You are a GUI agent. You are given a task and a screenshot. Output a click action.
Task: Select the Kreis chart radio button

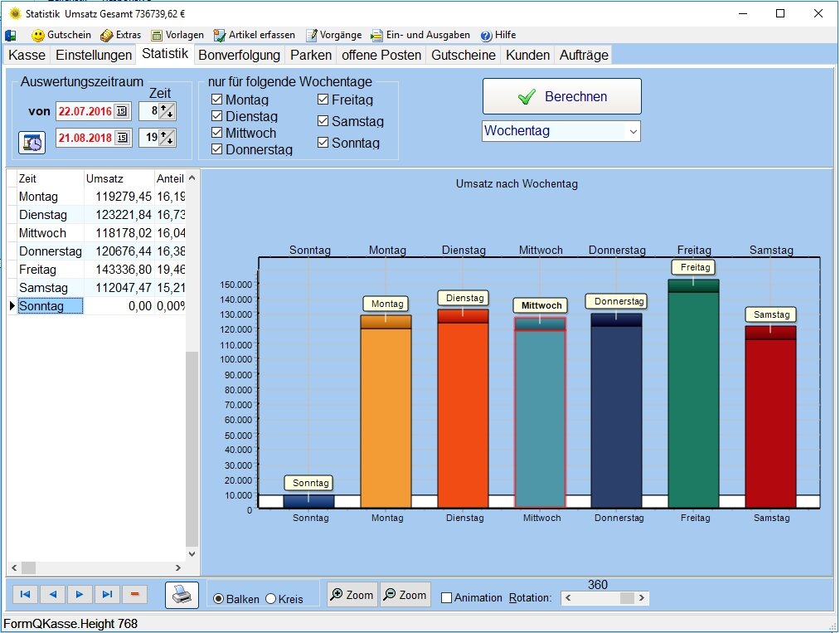click(270, 599)
